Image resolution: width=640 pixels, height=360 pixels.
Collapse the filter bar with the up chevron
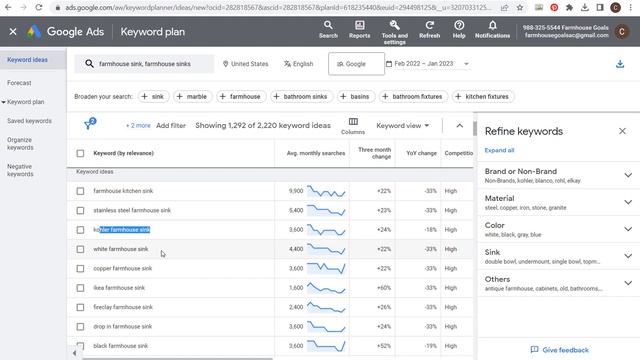click(x=460, y=126)
